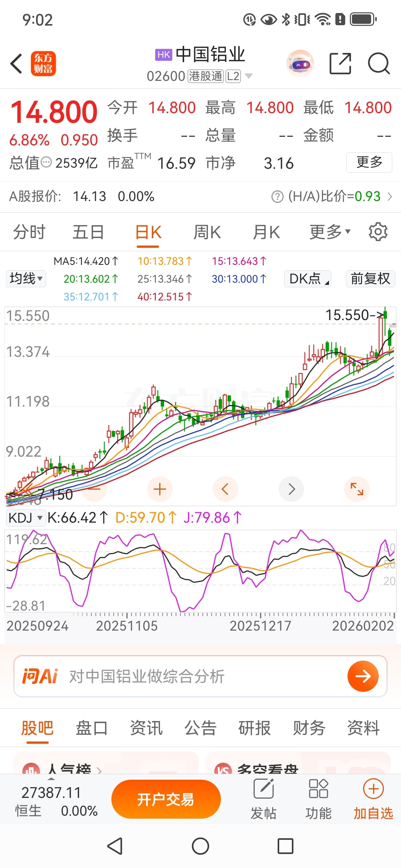
Task: Switch to 周K chart tab
Action: 207,232
